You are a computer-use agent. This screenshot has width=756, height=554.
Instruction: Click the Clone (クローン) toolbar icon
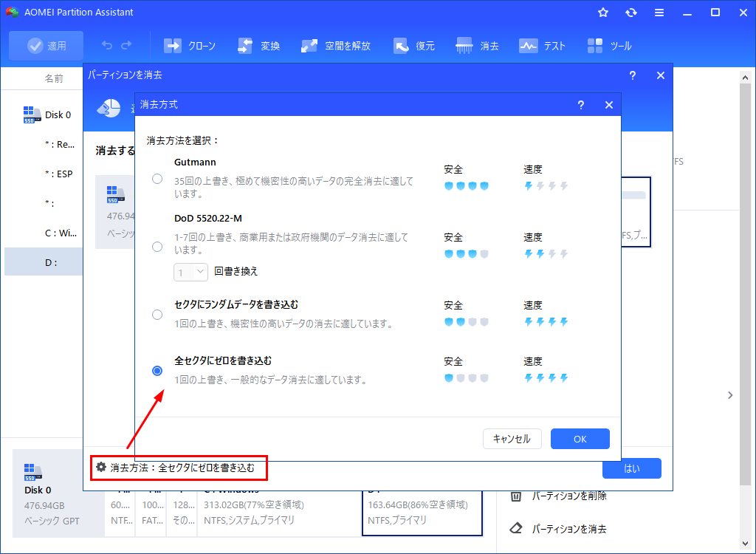(x=173, y=46)
